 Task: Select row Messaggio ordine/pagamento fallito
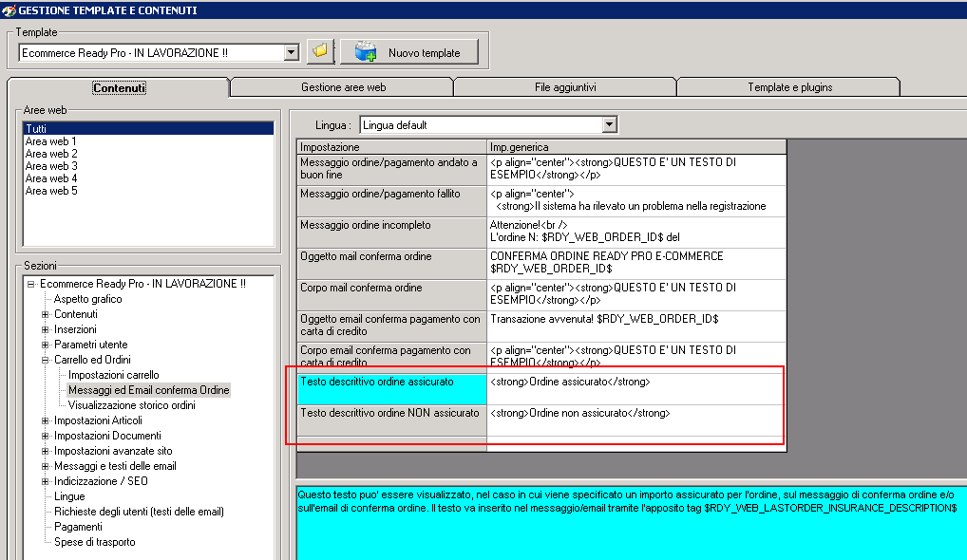click(392, 200)
